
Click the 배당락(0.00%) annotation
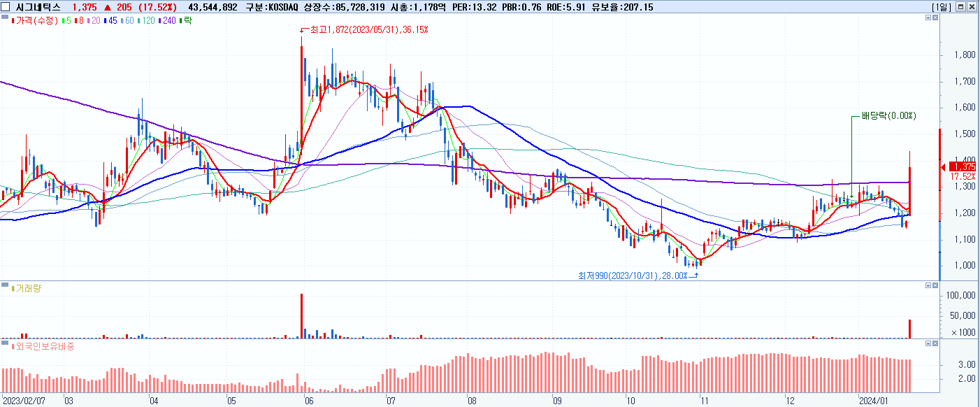click(x=888, y=116)
